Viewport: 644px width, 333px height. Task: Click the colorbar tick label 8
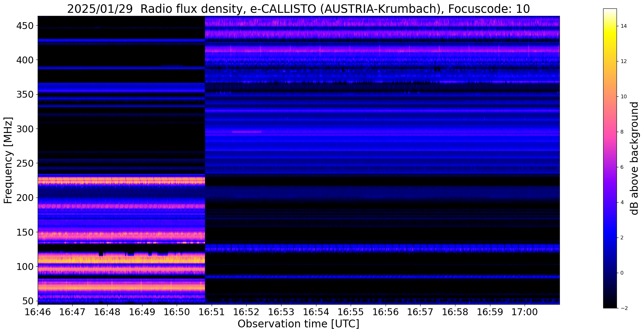pos(622,132)
